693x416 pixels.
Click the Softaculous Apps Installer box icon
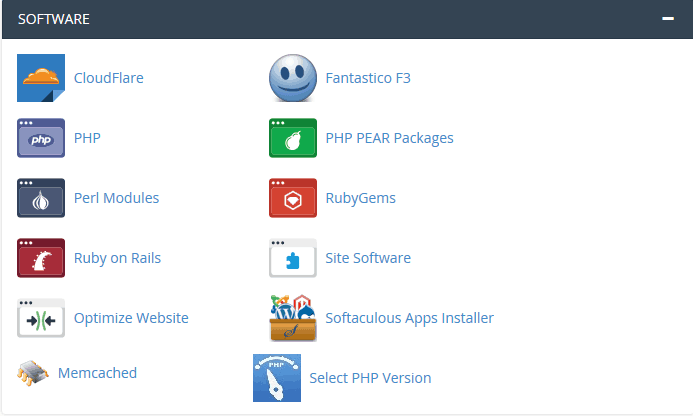pos(293,318)
